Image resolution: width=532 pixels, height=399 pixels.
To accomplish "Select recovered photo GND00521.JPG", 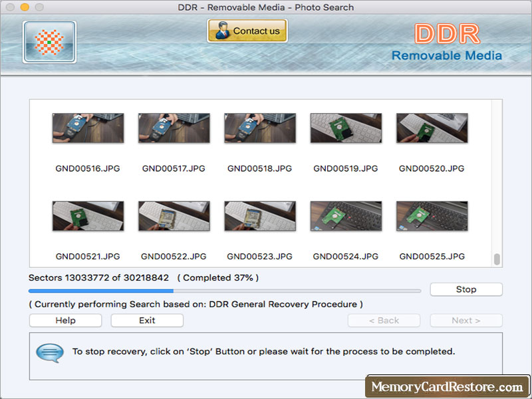I will (88, 216).
